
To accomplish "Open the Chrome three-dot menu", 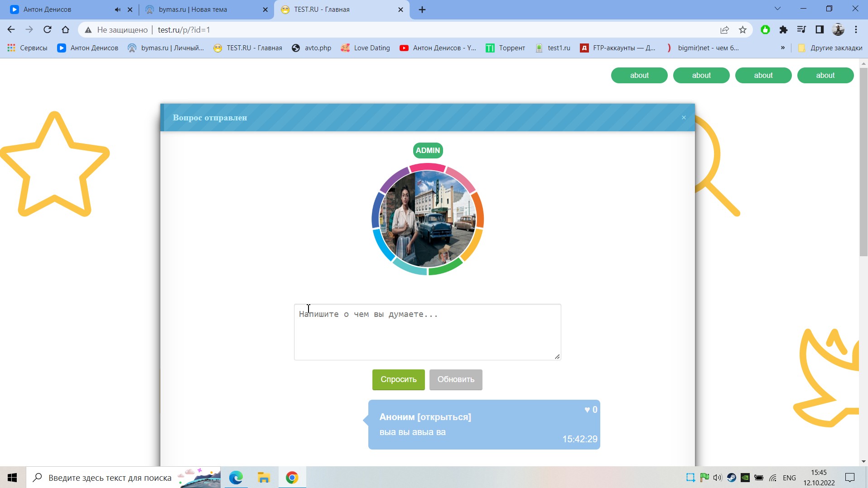I will pyautogui.click(x=856, y=30).
